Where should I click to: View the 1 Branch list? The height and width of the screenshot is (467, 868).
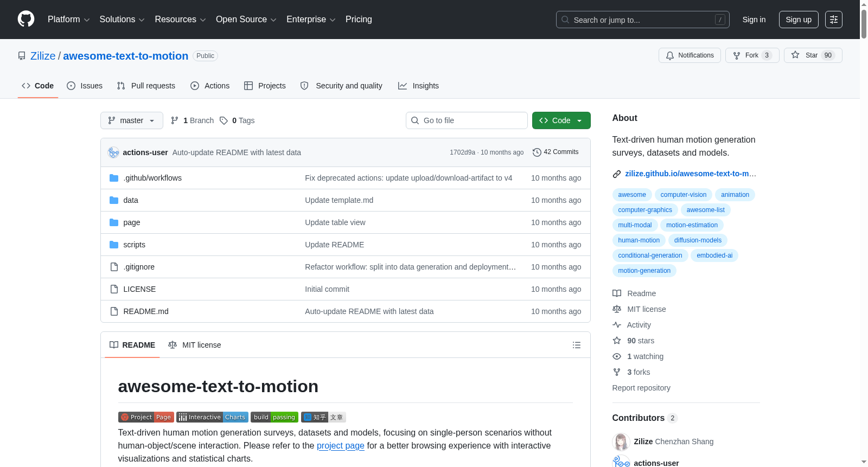(193, 120)
